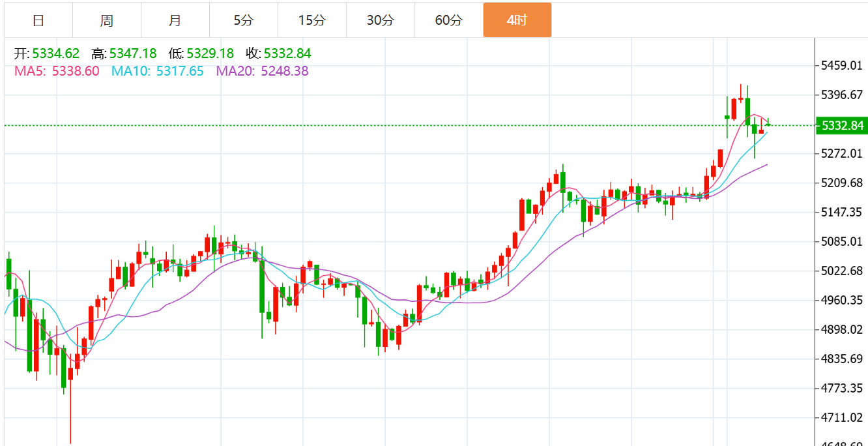Click the MA5 value 5338.60
The height and width of the screenshot is (446, 868).
(76, 71)
